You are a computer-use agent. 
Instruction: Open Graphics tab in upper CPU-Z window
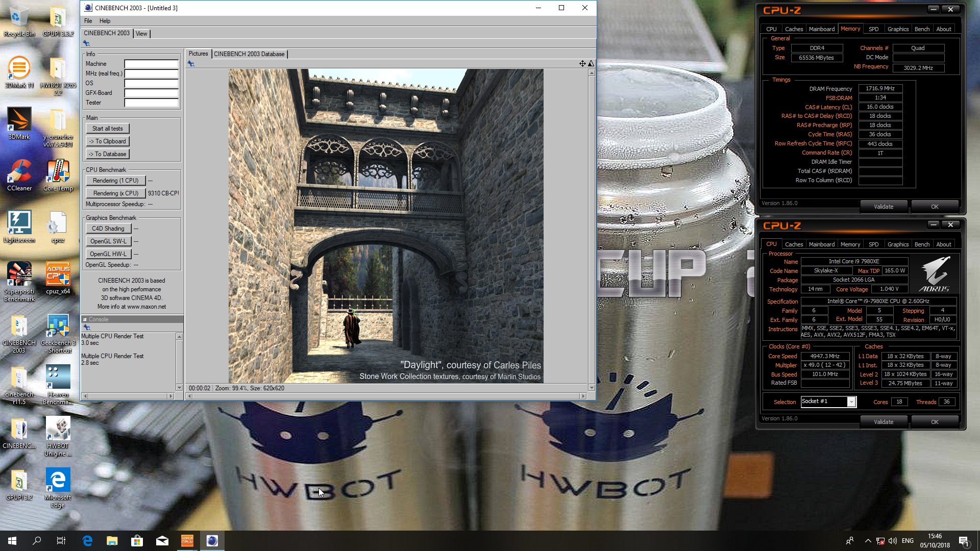(898, 29)
